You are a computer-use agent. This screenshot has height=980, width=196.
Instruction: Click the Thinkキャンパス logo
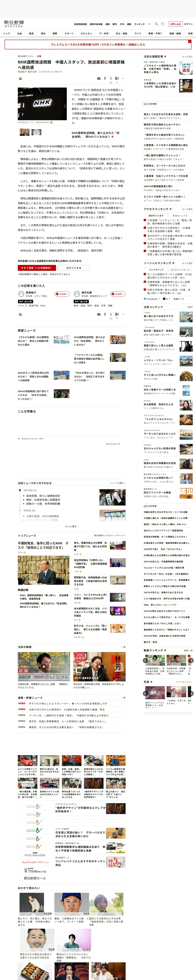point(35,870)
